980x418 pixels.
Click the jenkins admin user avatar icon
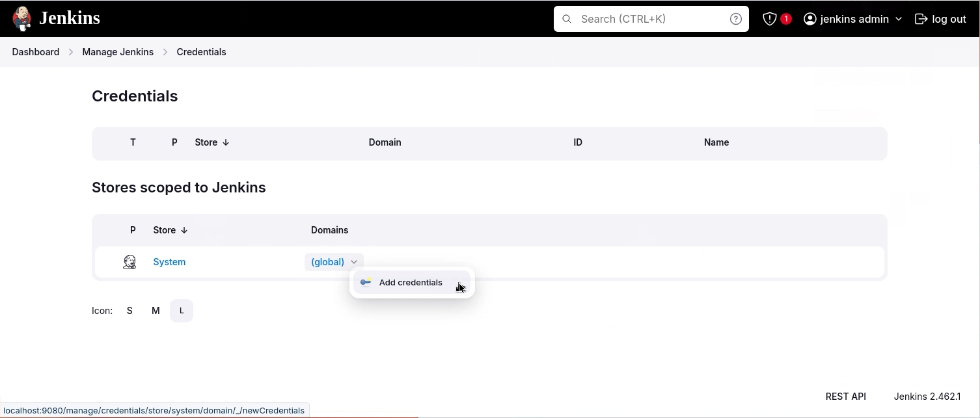[810, 19]
